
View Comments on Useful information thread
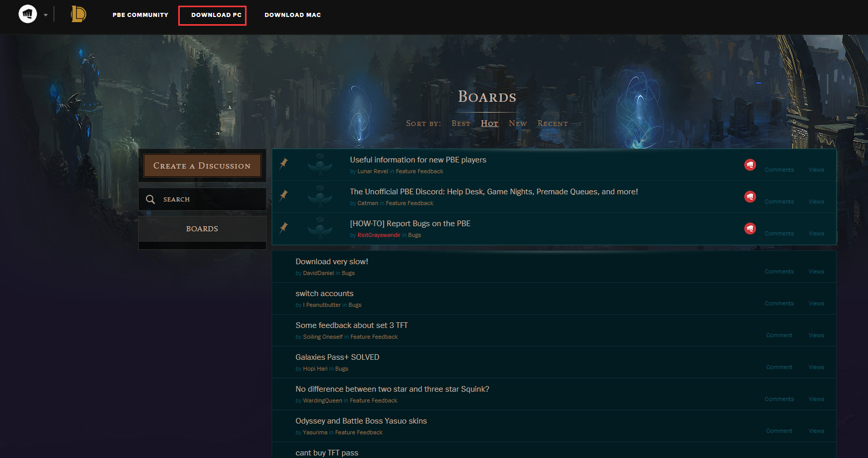(779, 170)
